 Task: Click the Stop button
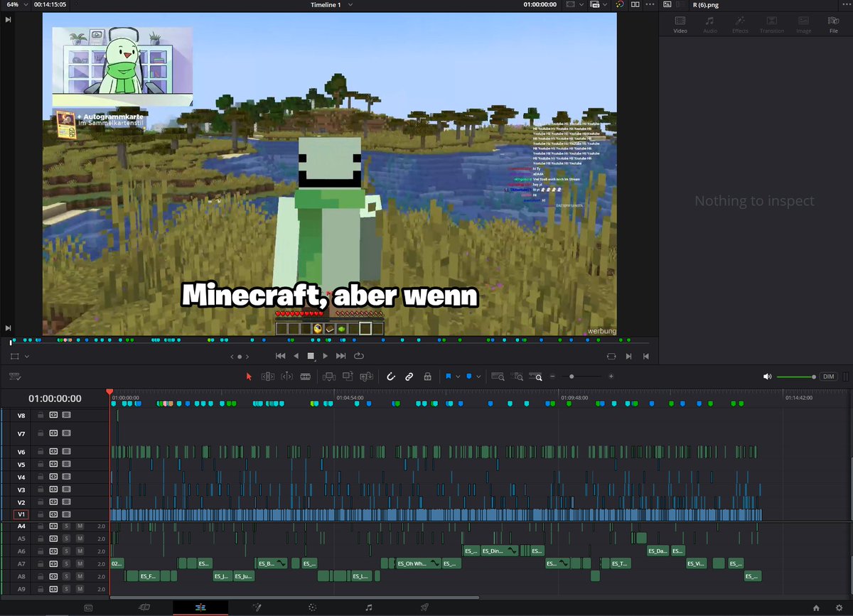(311, 356)
